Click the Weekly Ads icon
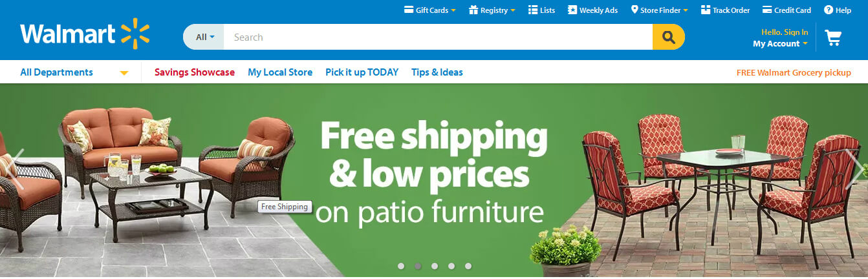Viewport: 868px width, 279px height. (x=572, y=10)
